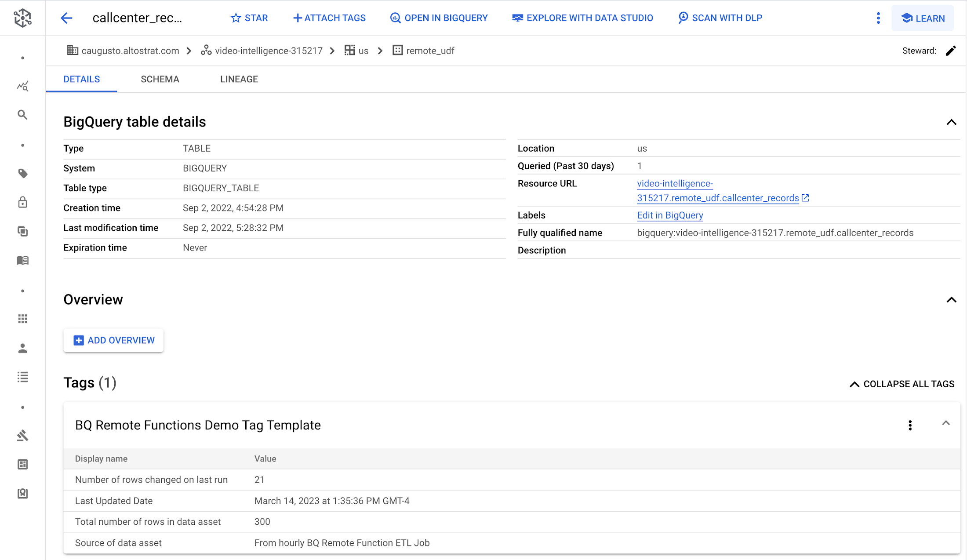
Task: Collapse BigQuery table details section
Action: 952,122
